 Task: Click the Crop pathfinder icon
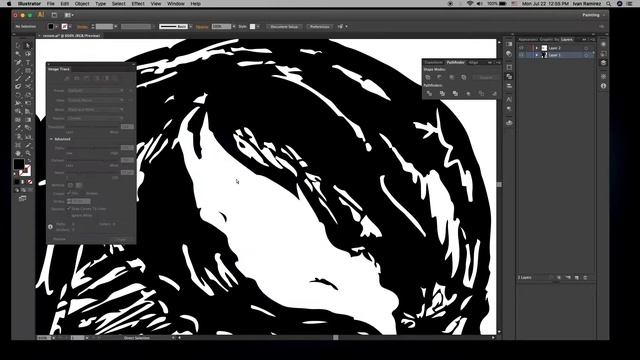click(469, 93)
